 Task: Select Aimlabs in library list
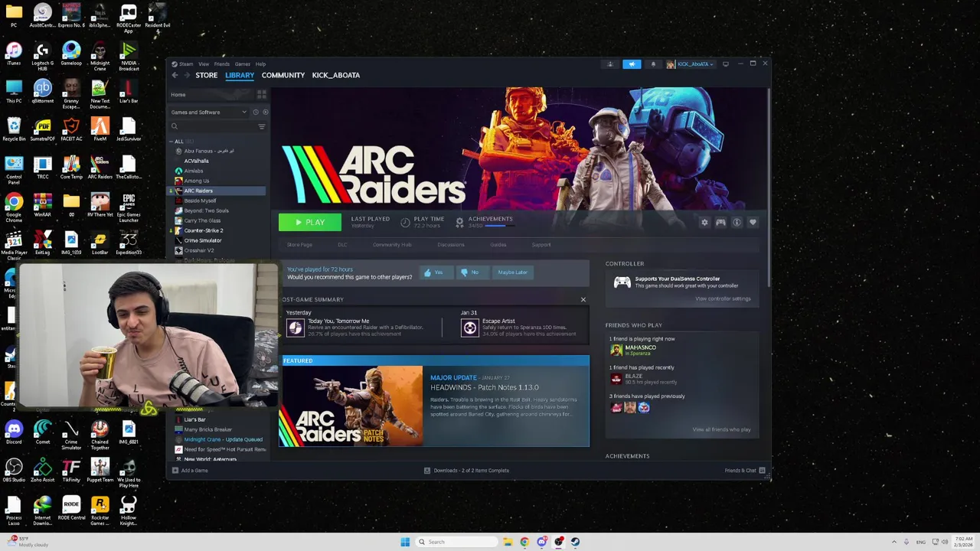[x=194, y=171]
